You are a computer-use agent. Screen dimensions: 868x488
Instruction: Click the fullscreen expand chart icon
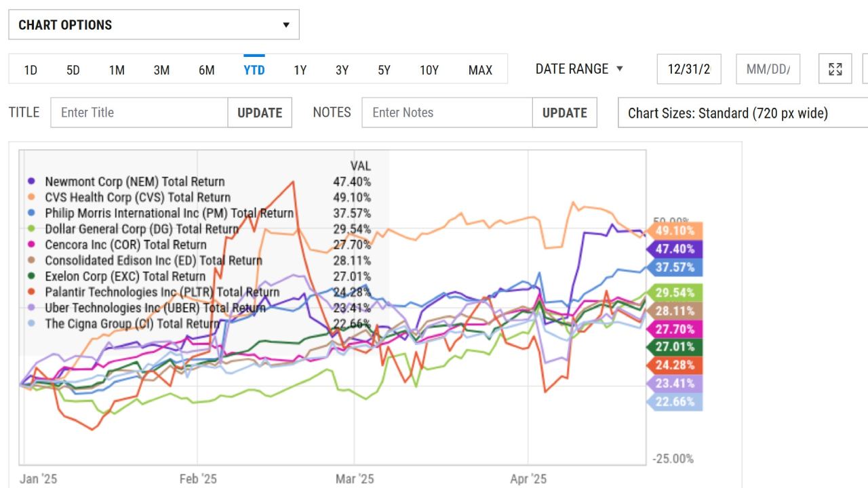(x=835, y=69)
